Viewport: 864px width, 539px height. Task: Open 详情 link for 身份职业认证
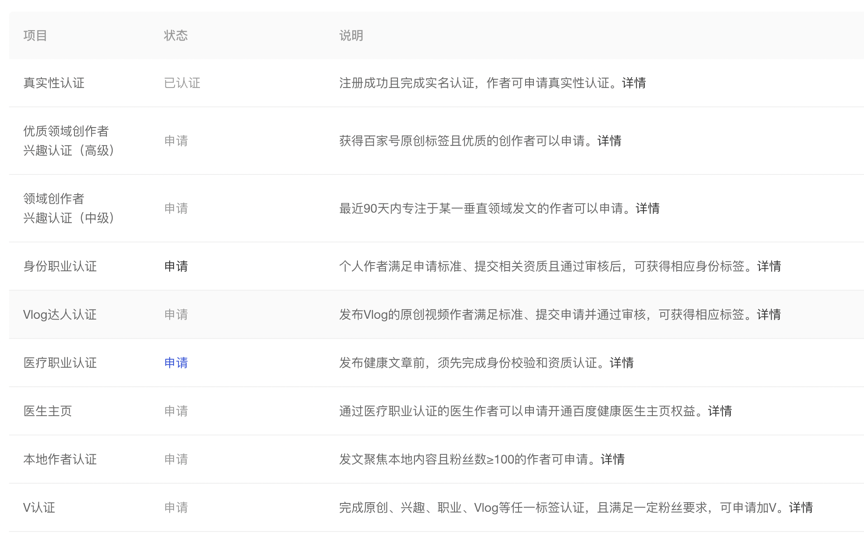coord(769,266)
